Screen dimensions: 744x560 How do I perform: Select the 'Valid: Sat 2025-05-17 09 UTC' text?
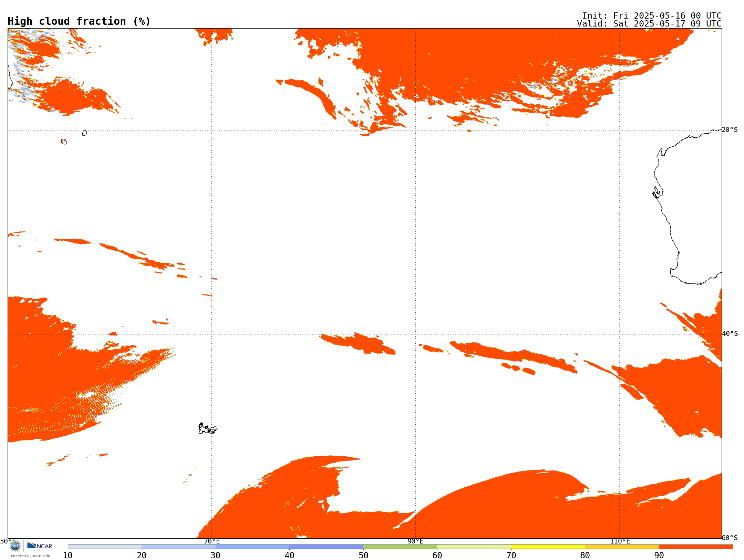point(649,24)
